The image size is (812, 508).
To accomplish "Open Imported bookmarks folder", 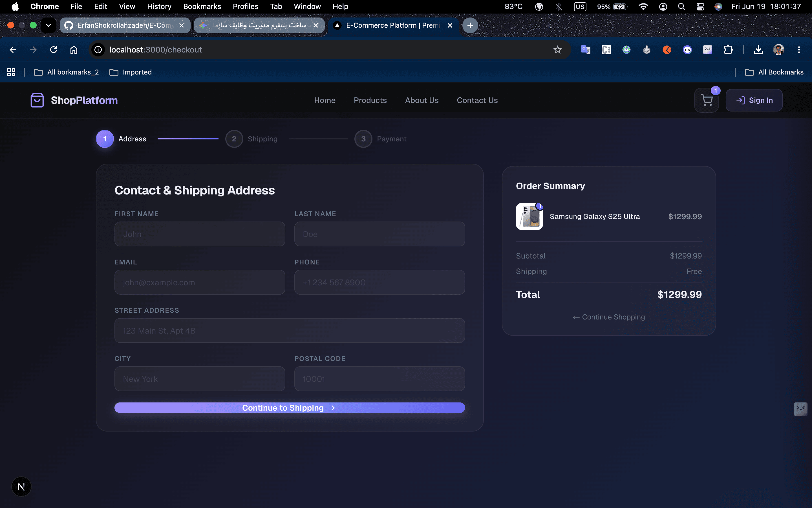I will tap(131, 72).
